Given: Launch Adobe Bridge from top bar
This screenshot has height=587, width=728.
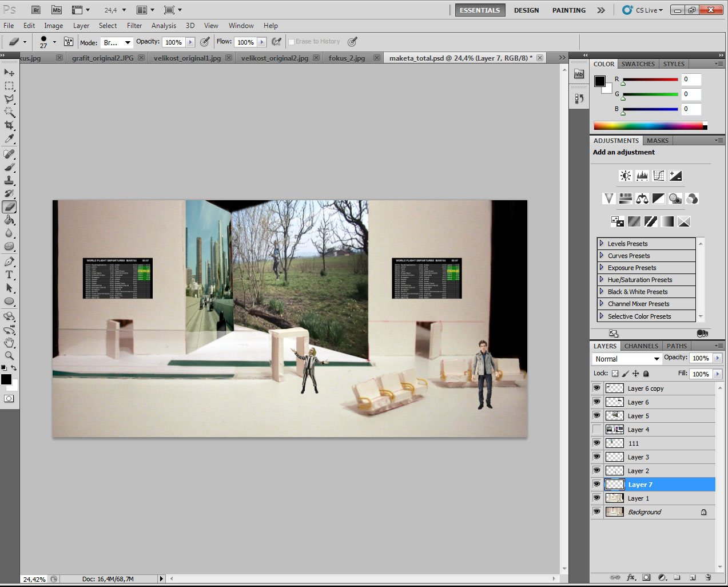Looking at the screenshot, I should 36,10.
